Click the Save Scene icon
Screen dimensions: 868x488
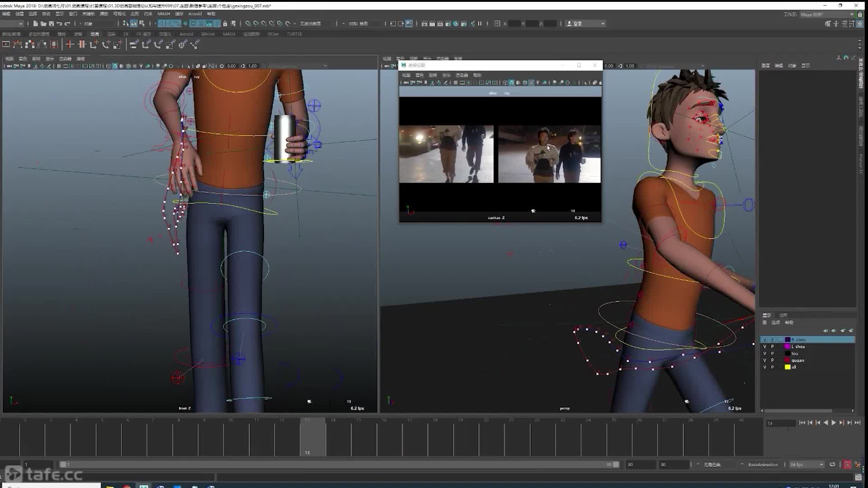[x=52, y=23]
